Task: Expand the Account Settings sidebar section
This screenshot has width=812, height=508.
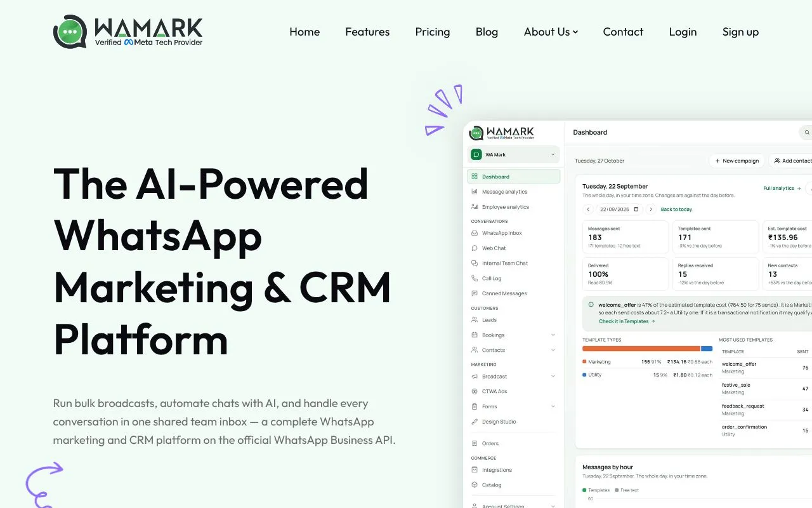Action: [x=553, y=506]
